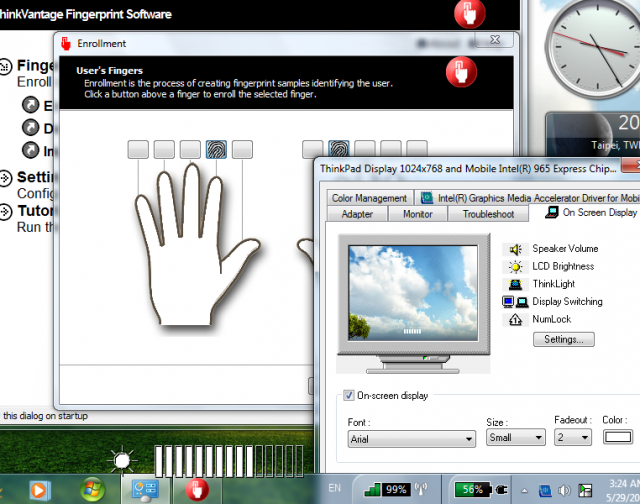Viewport: 640px width, 504px height.
Task: Open the Troubleshoot tab
Action: 488,214
